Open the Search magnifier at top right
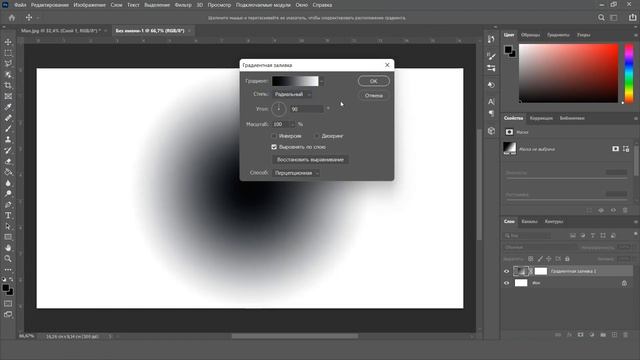The image size is (640, 360). click(601, 18)
